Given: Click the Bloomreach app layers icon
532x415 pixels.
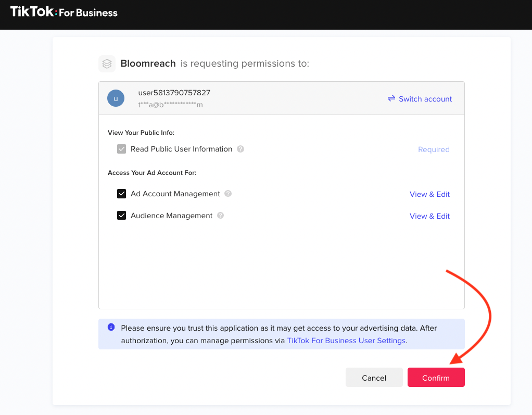Looking at the screenshot, I should pyautogui.click(x=107, y=64).
